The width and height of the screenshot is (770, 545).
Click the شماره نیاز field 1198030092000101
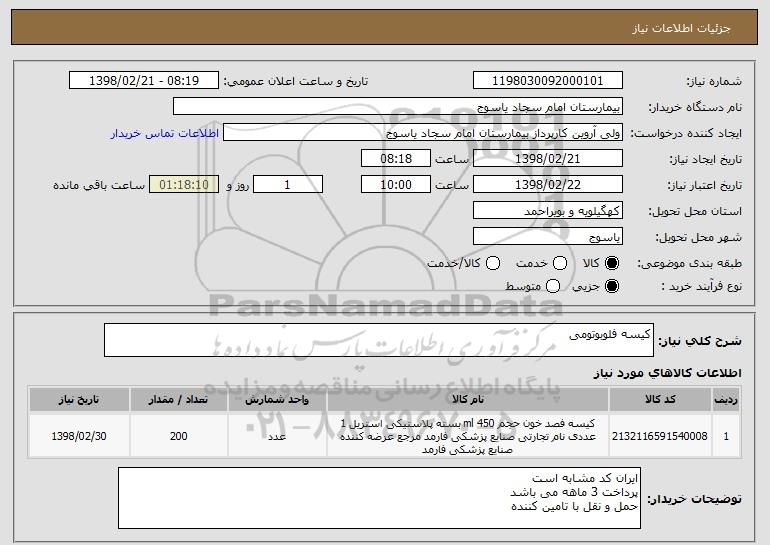(x=548, y=81)
